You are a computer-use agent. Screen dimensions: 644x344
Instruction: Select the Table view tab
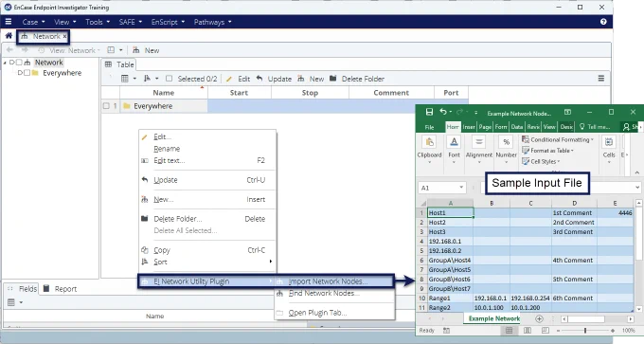pyautogui.click(x=119, y=64)
